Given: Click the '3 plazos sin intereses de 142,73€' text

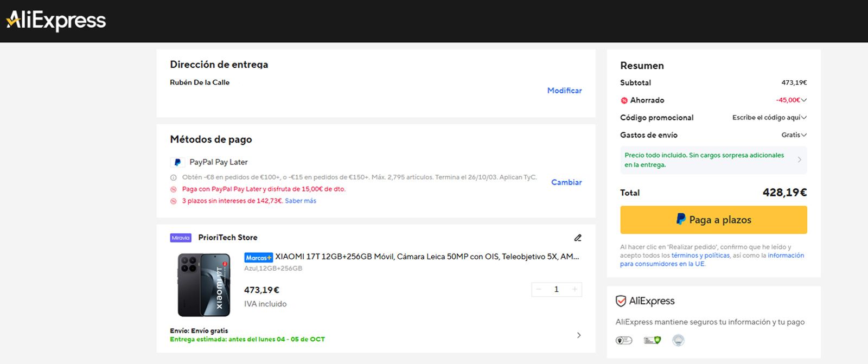Looking at the screenshot, I should point(232,201).
